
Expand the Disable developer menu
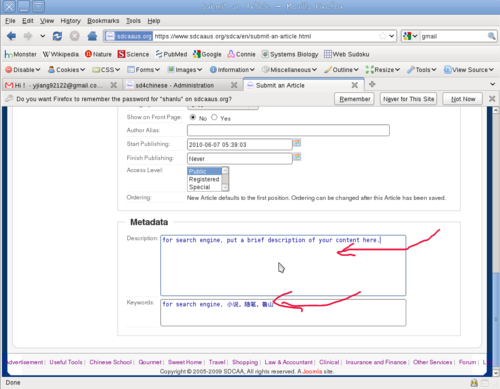[23, 70]
